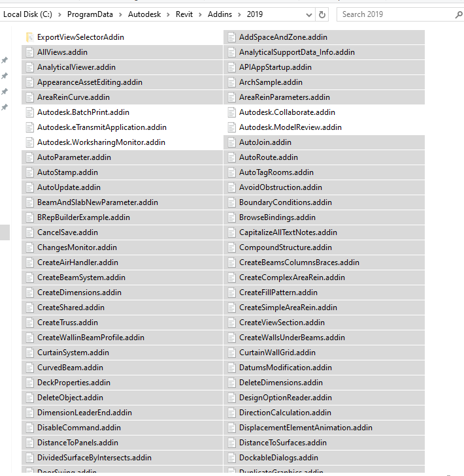Click the Autodesk.BatchPrint.addin file icon
Viewport: 464px width, 476px height.
(29, 112)
